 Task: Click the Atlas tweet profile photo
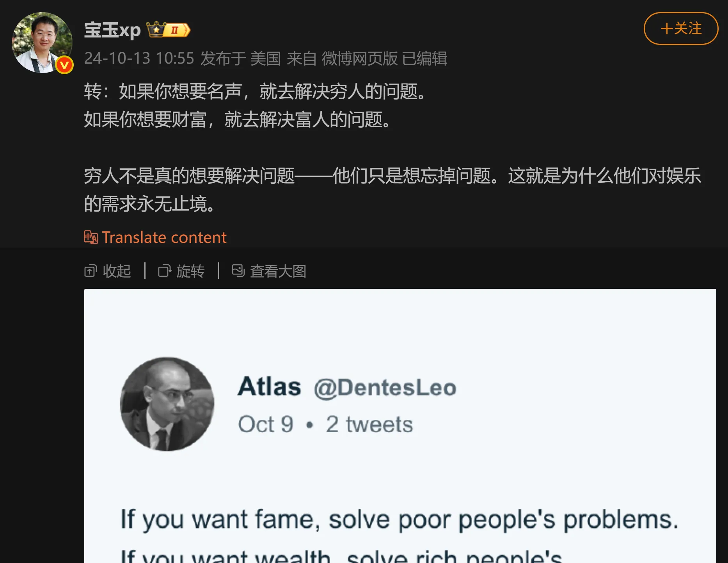pyautogui.click(x=167, y=404)
